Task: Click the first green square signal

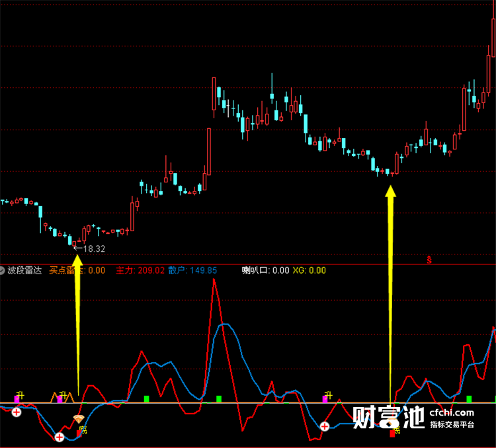Action: click(146, 399)
